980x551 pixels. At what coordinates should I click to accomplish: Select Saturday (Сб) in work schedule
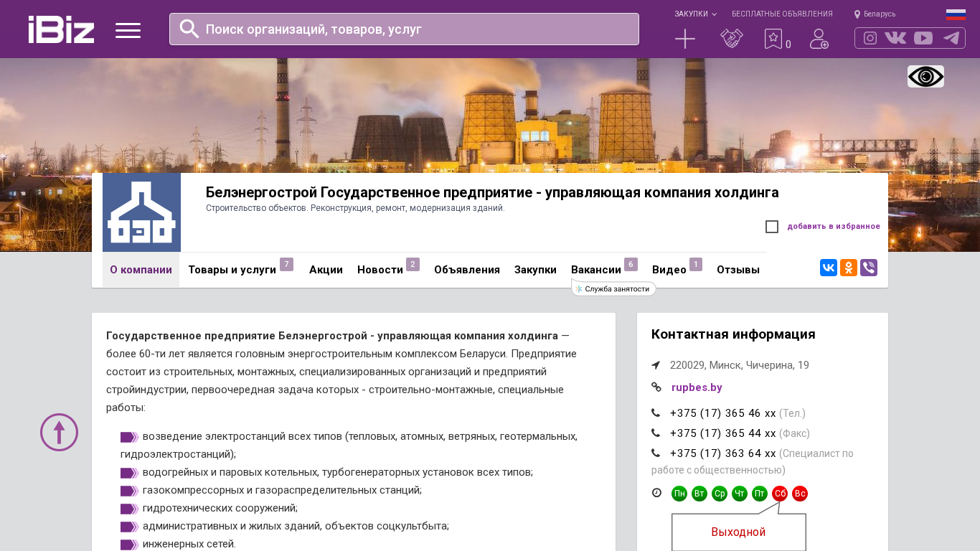pos(780,494)
